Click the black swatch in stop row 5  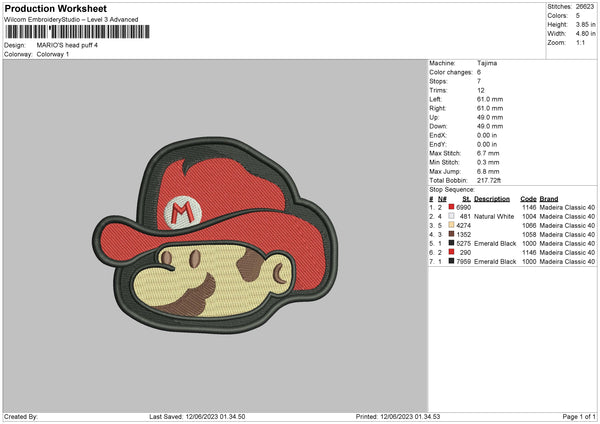click(x=452, y=243)
